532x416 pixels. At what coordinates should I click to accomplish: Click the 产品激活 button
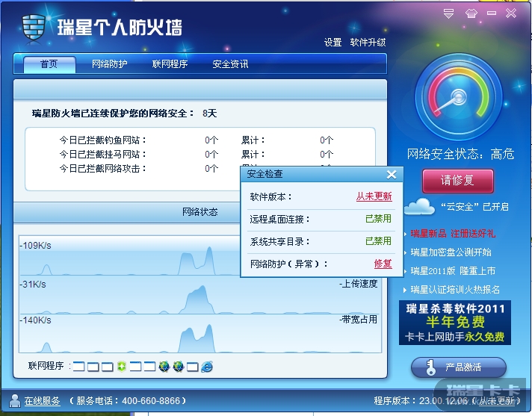click(458, 367)
